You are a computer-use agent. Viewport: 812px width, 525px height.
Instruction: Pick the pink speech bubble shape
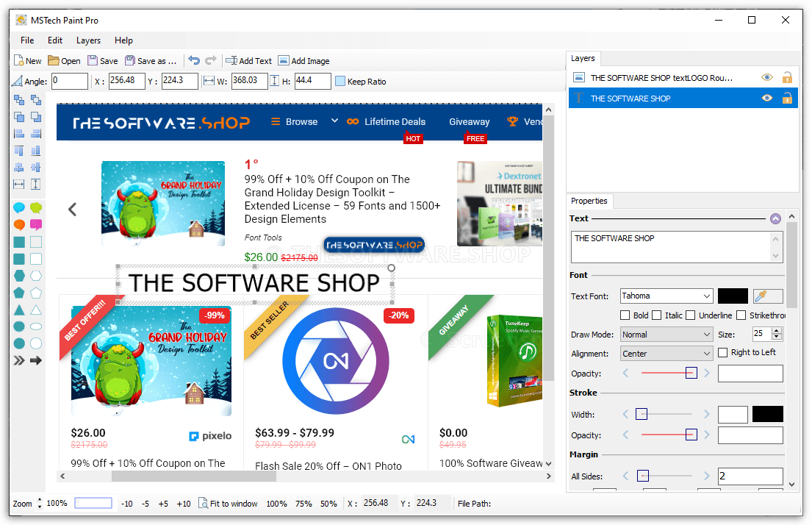(36, 224)
